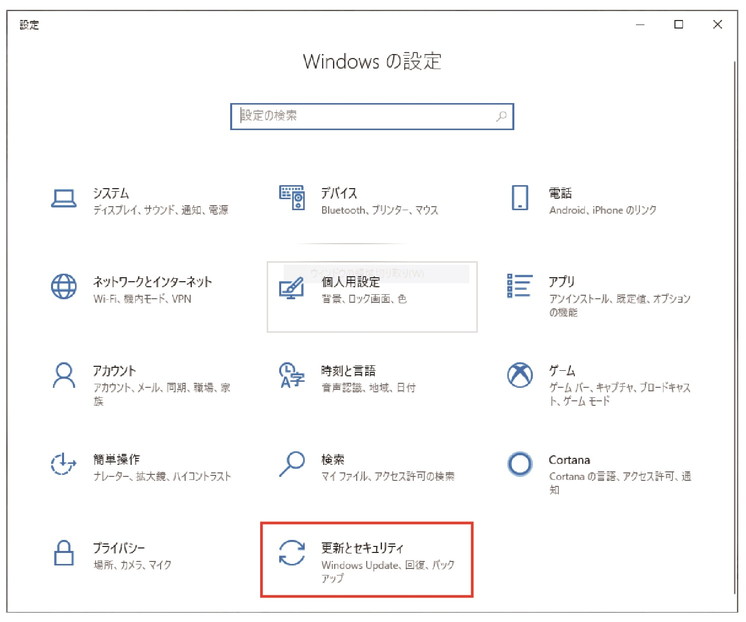Select the ゲーム Xbox icon
Viewport: 746px width, 622px height.
point(520,375)
